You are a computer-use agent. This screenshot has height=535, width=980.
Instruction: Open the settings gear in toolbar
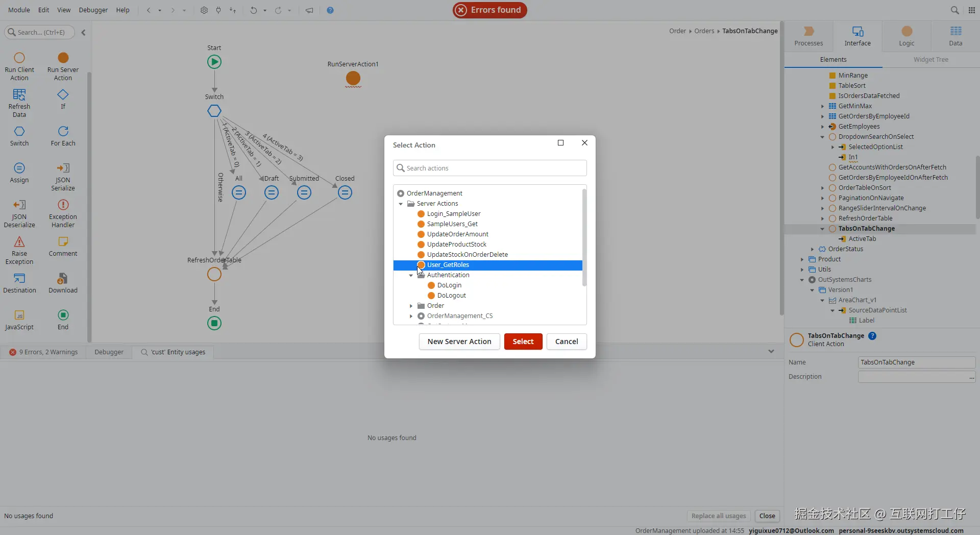tap(204, 10)
